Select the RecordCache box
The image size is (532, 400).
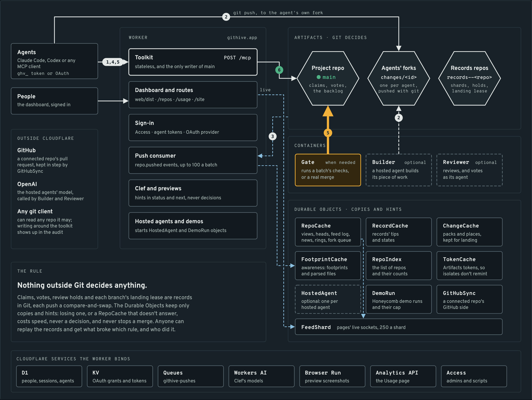[x=399, y=232]
